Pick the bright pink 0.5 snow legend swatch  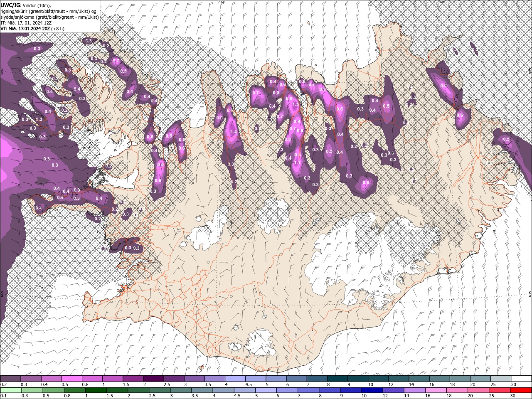[x=71, y=379]
